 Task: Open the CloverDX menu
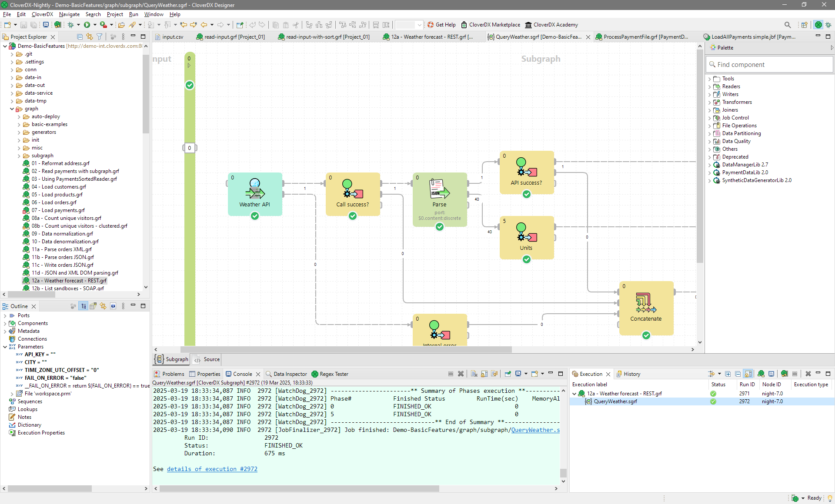click(42, 14)
